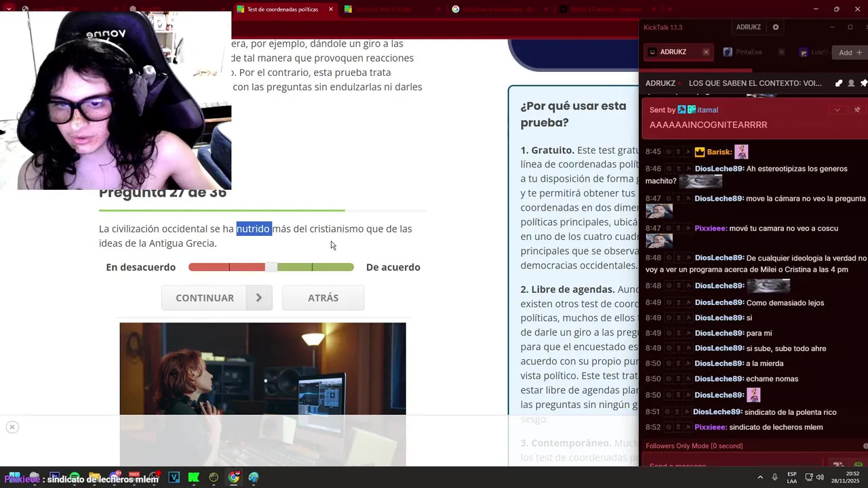The height and width of the screenshot is (488, 868).
Task: Click message 'sindicato de lecheros mlem'
Action: click(x=776, y=427)
